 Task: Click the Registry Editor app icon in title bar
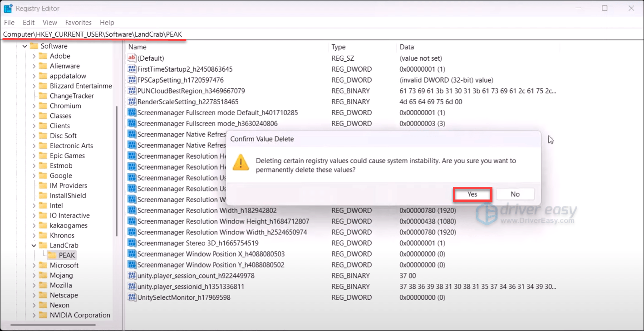[x=8, y=8]
